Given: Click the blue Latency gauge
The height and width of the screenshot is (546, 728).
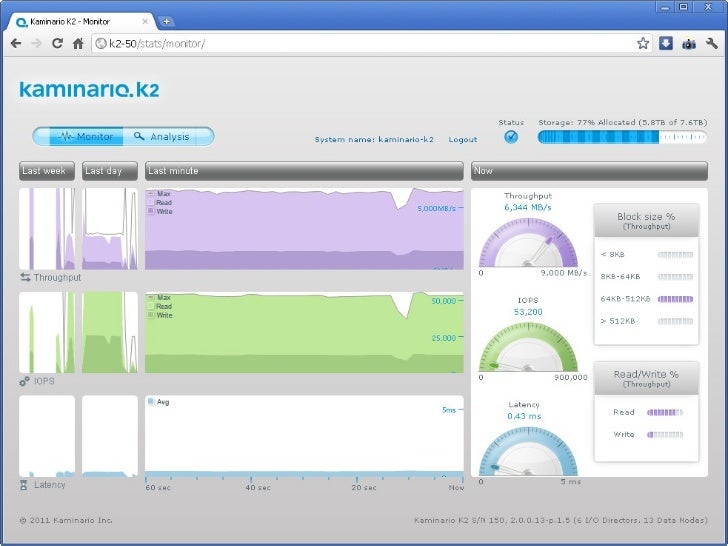Looking at the screenshot, I should pyautogui.click(x=528, y=452).
